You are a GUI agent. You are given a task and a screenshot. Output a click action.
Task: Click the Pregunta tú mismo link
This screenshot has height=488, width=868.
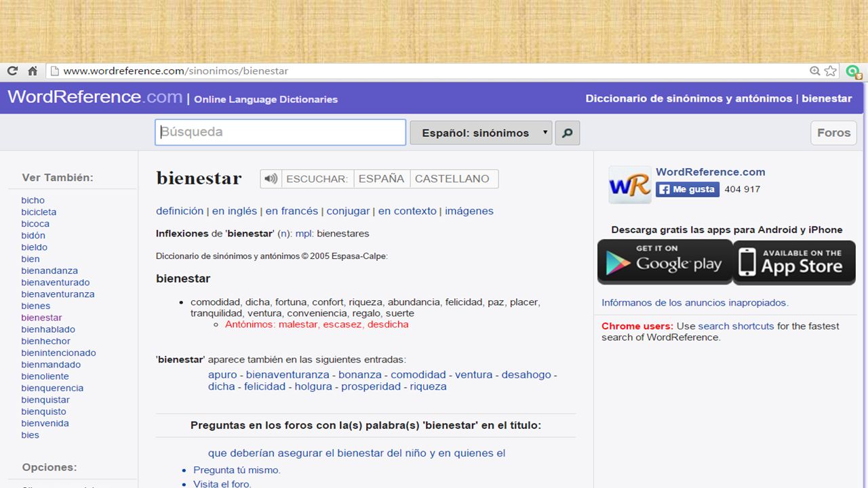click(x=237, y=470)
